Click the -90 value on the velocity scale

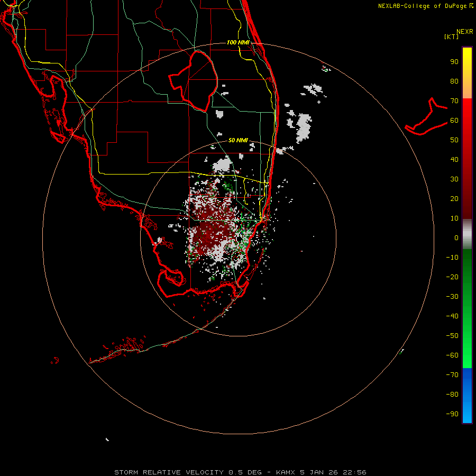point(452,414)
